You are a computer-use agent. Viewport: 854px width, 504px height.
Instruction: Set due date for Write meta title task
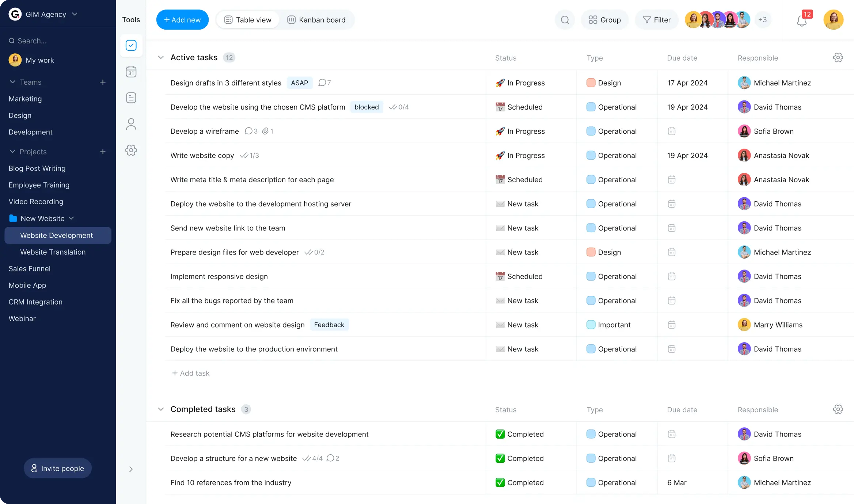(671, 180)
